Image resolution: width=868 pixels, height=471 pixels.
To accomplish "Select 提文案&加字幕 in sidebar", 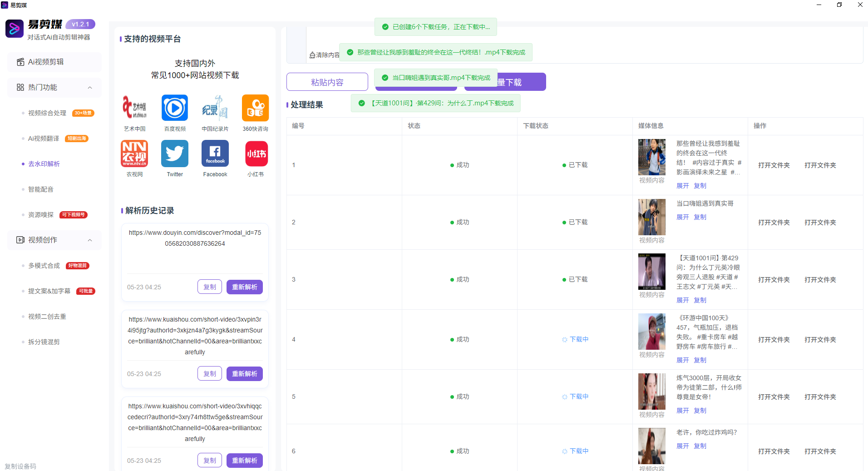I will (x=49, y=291).
